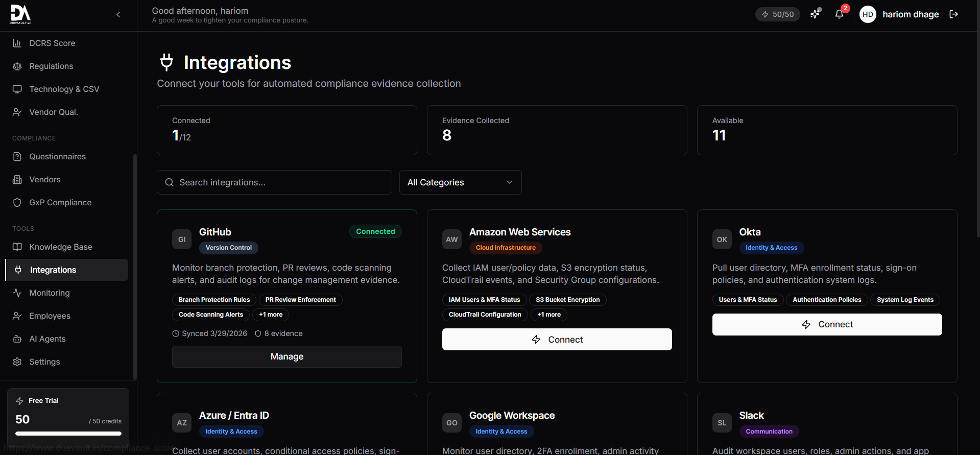Click the Free Trial lightning icon

[19, 401]
